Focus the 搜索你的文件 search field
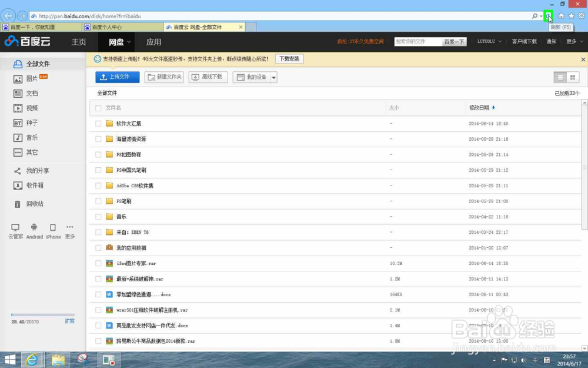Image resolution: width=588 pixels, height=368 pixels. pos(418,42)
